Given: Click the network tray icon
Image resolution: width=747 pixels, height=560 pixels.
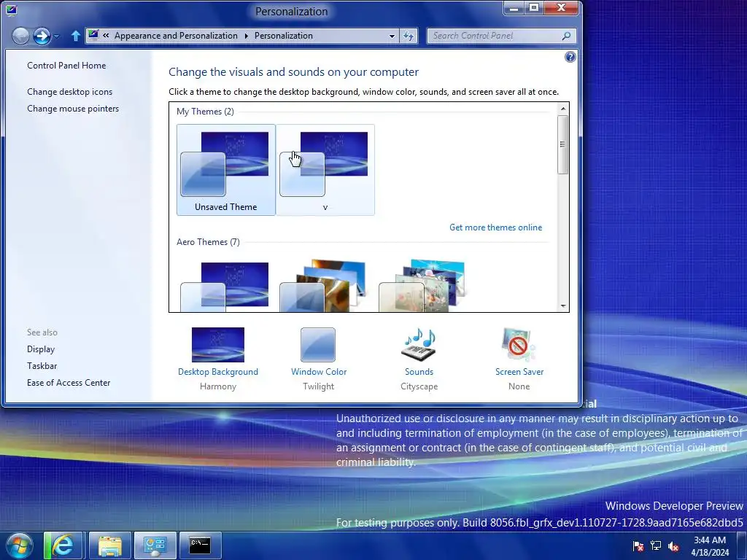Looking at the screenshot, I should tap(656, 546).
